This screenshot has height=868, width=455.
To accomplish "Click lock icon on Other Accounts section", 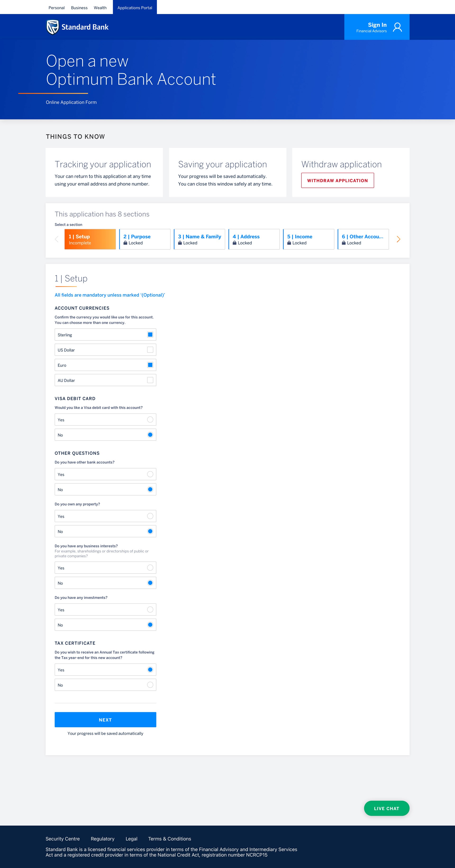I will [x=344, y=243].
